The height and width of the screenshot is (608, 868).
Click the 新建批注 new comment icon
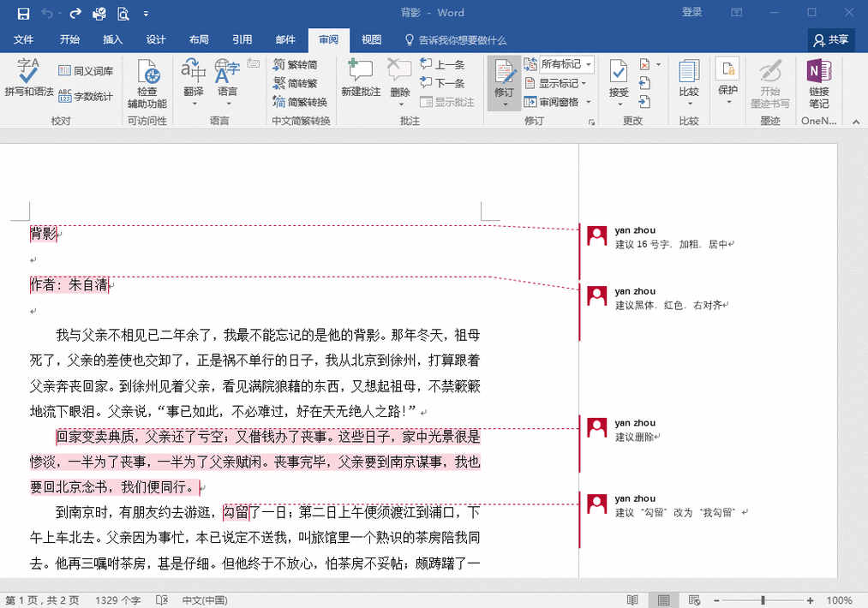(361, 77)
